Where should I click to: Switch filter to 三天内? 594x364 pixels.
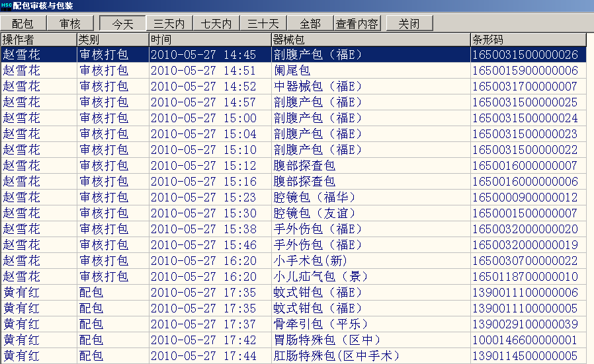click(169, 23)
